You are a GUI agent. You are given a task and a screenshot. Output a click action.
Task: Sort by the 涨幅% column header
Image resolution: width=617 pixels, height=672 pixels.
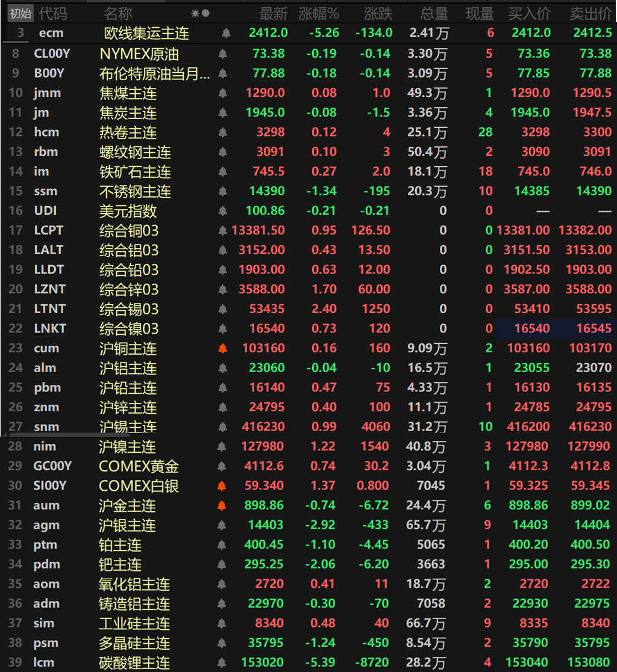click(x=319, y=14)
